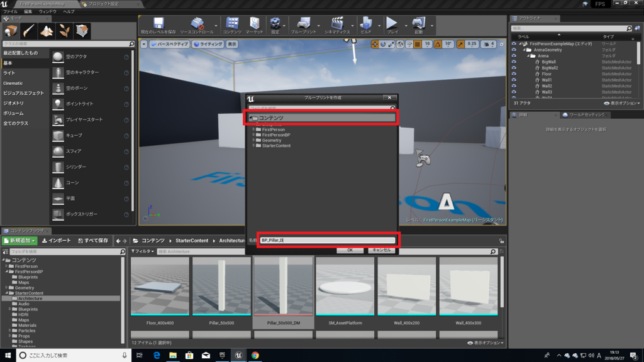Switch to the World Settings tab
Screen dimensions: 644x362
[x=586, y=115]
